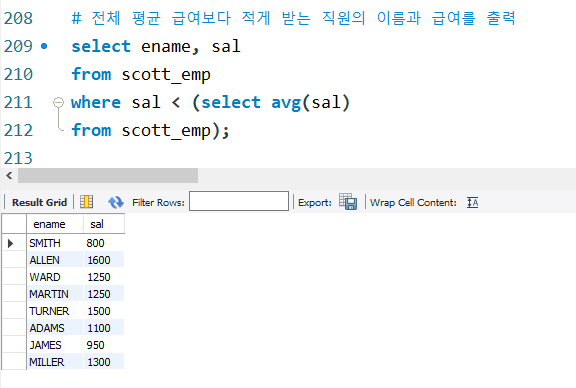Click the 'Wrap Cell Content:' label
This screenshot has height=388, width=576.
(x=413, y=202)
